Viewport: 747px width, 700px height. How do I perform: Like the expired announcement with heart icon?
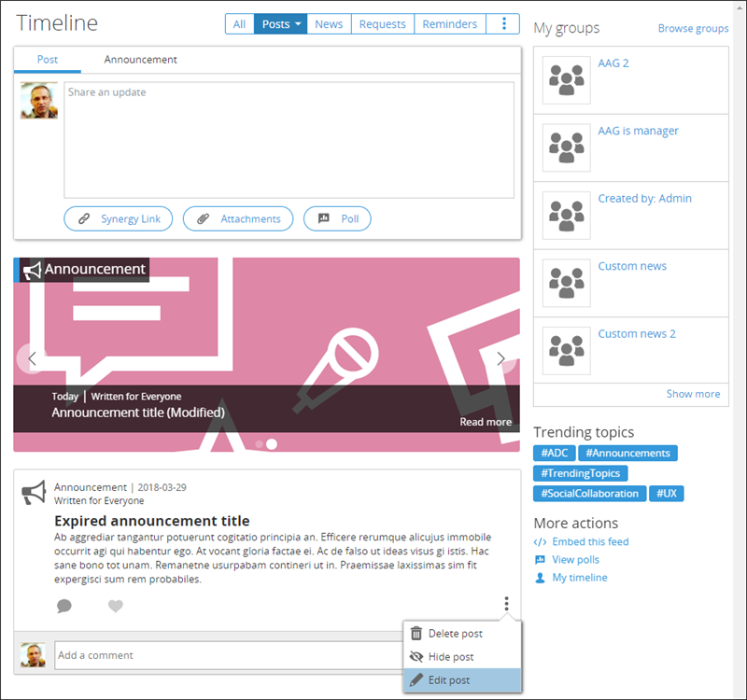116,606
